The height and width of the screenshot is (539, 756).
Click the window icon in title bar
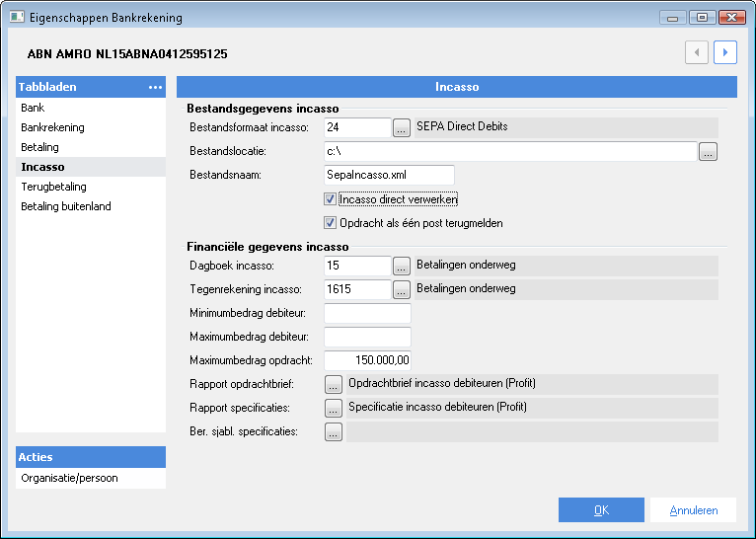coord(17,18)
